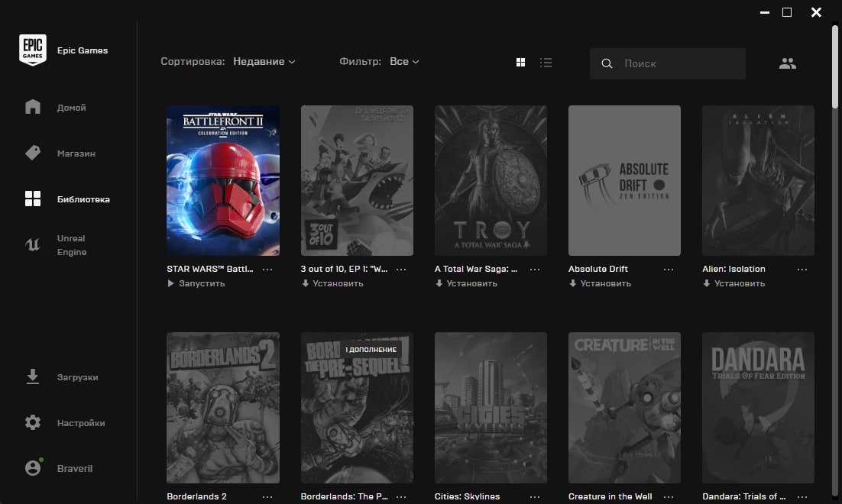Viewport: 842px width, 504px height.
Task: Click the Creature in the Well title
Action: (610, 496)
